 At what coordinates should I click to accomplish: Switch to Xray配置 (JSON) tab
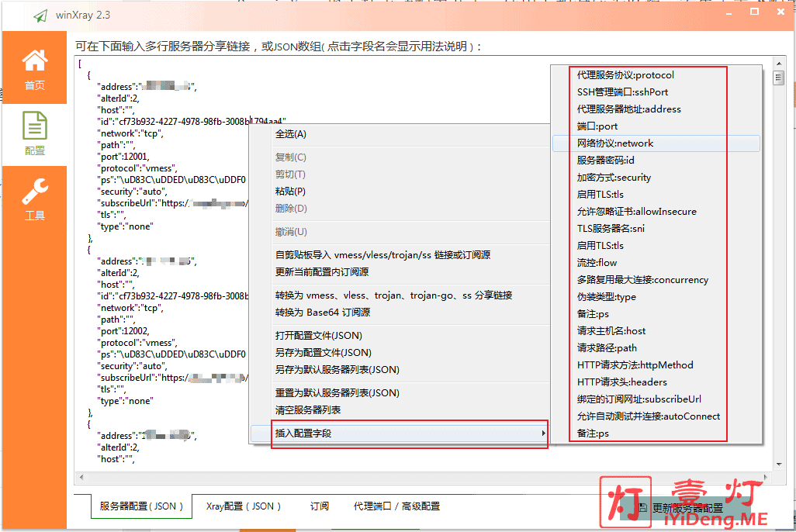[243, 506]
